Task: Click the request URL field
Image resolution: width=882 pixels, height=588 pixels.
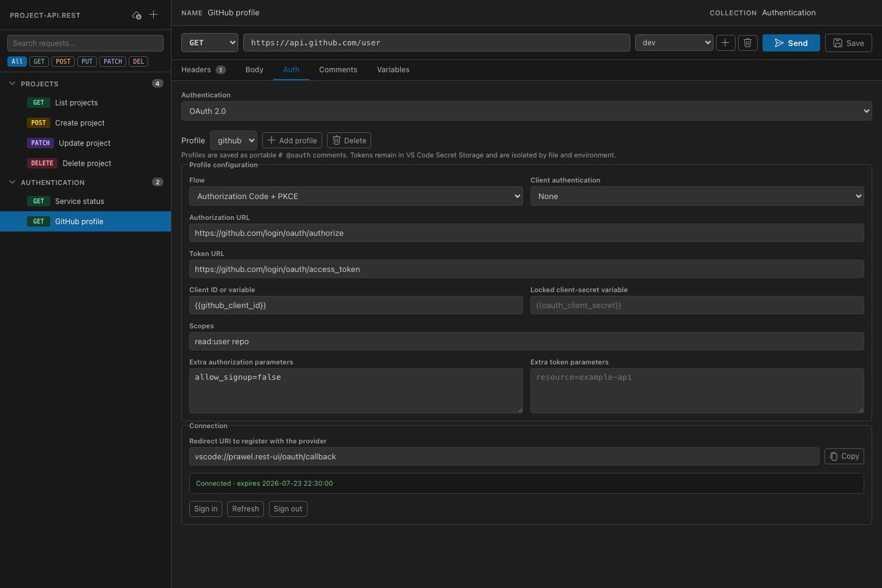Action: [437, 43]
